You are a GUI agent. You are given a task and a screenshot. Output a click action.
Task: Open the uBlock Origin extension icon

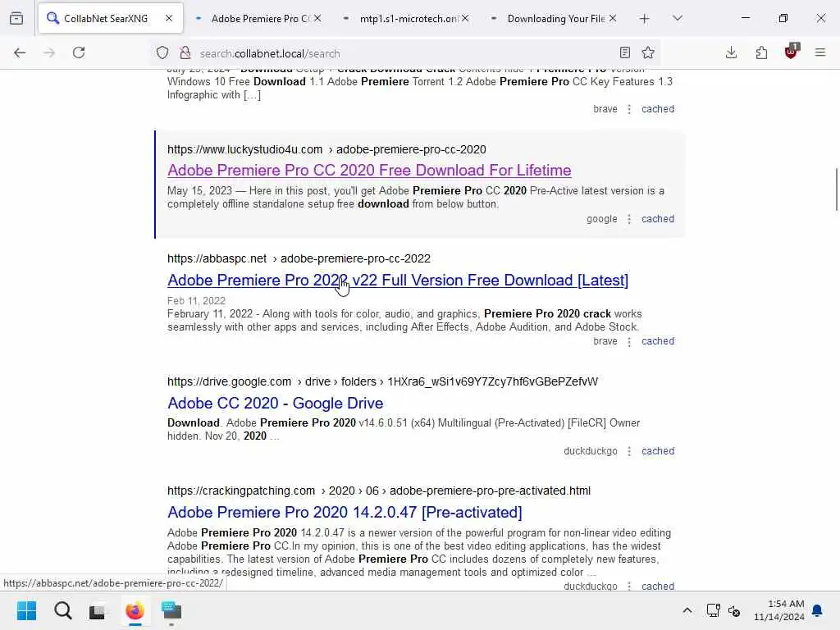coord(792,52)
